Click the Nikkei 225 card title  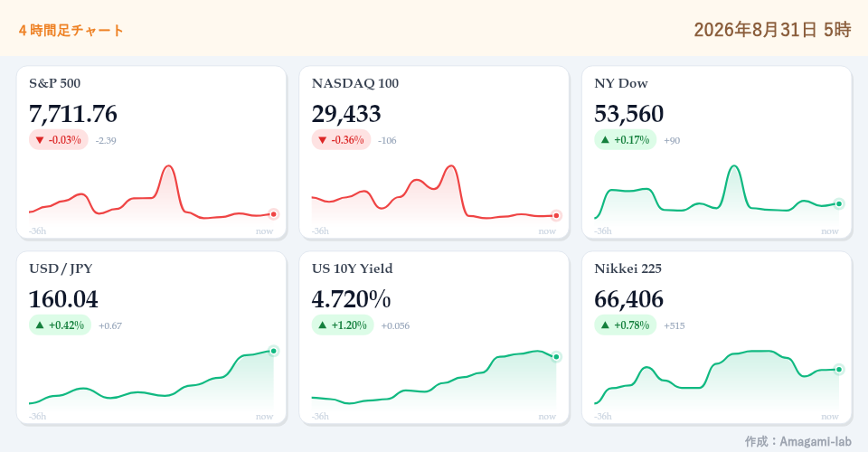627,268
